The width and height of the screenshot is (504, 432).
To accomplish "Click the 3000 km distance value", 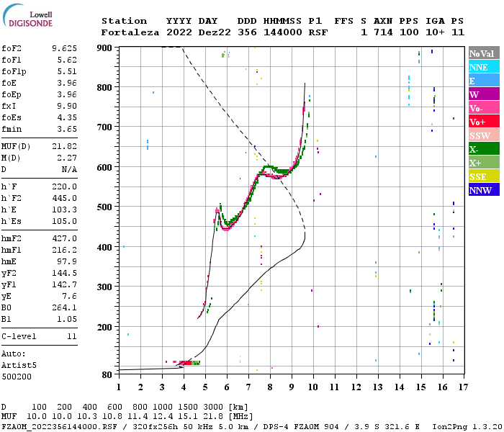I will pyautogui.click(x=213, y=408).
